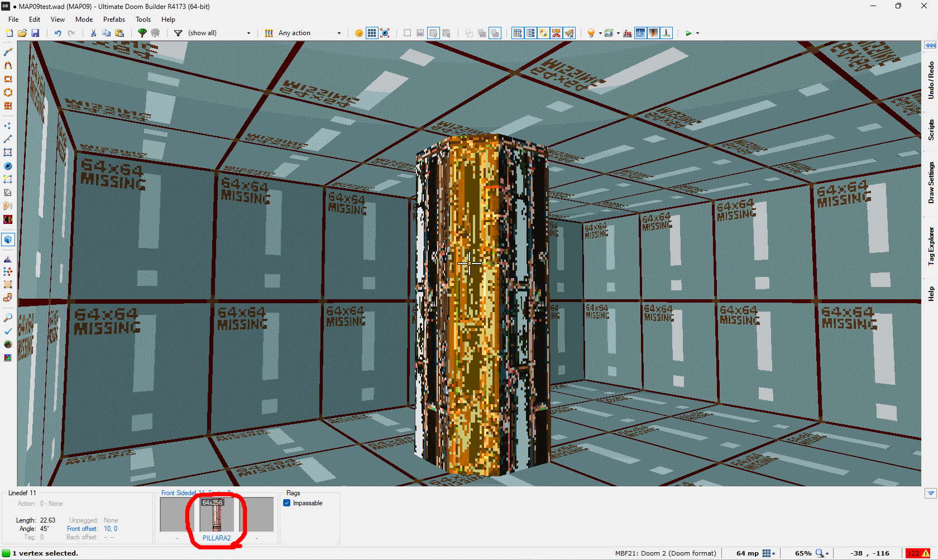Screen dimensions: 938x560
Task: Open test map dropdown arrow
Action: [697, 33]
